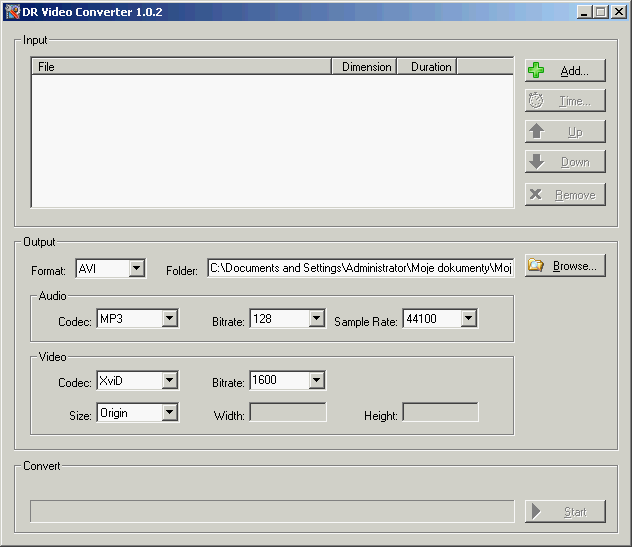Click the output Folder path field
The height and width of the screenshot is (547, 632).
pyautogui.click(x=361, y=268)
